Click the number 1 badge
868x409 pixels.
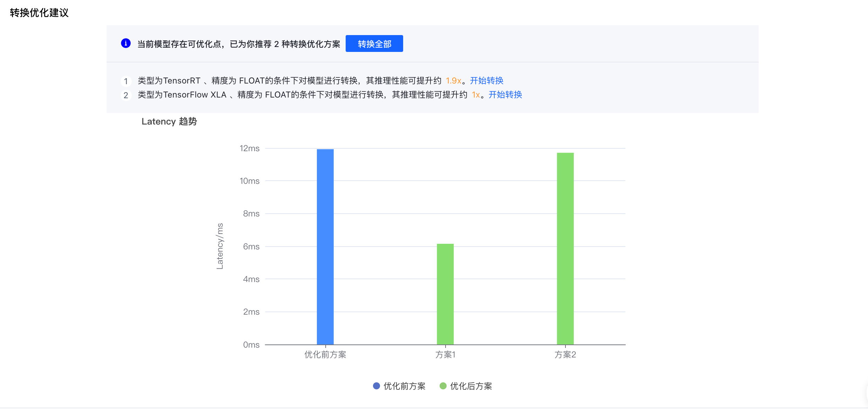click(126, 81)
